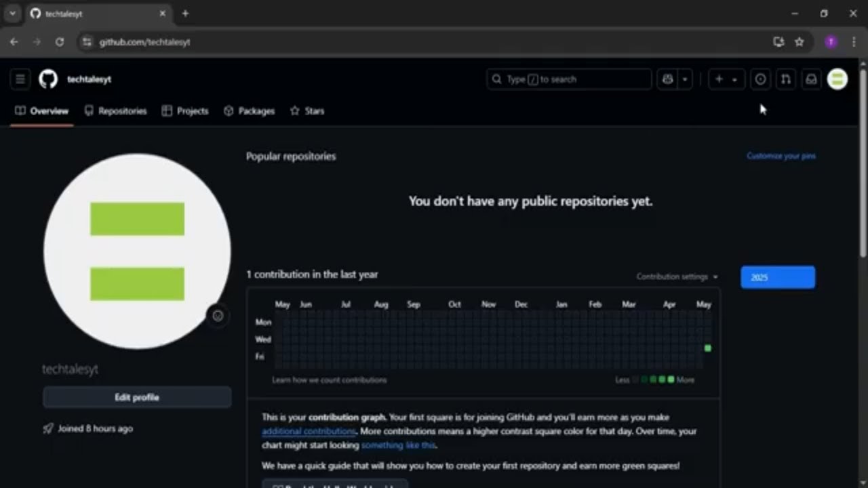Screen dimensions: 868x488
Task: Switch to the Repositories tab
Action: pos(115,111)
